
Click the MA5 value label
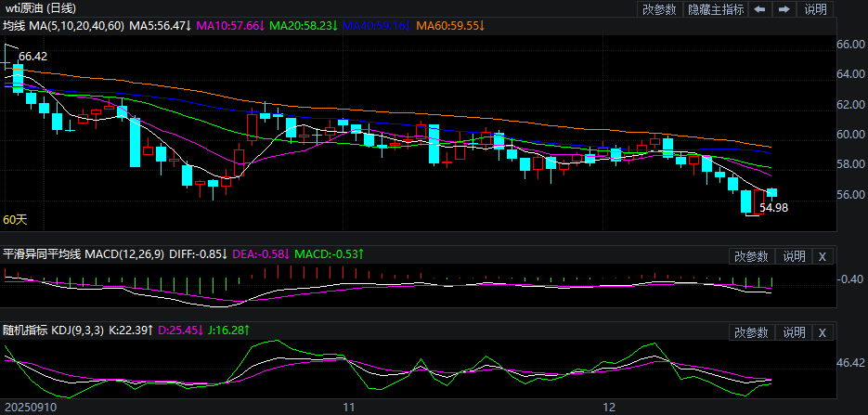point(160,25)
